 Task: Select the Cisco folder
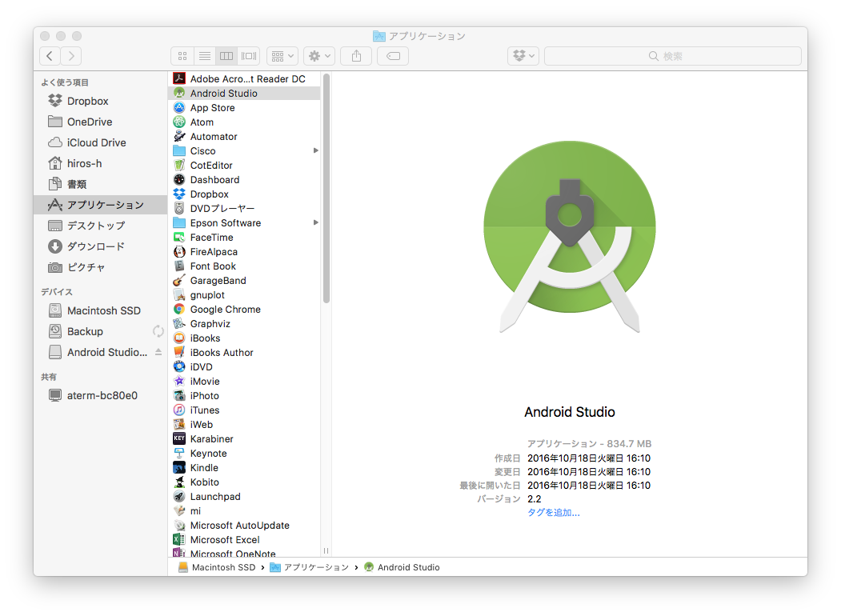245,151
